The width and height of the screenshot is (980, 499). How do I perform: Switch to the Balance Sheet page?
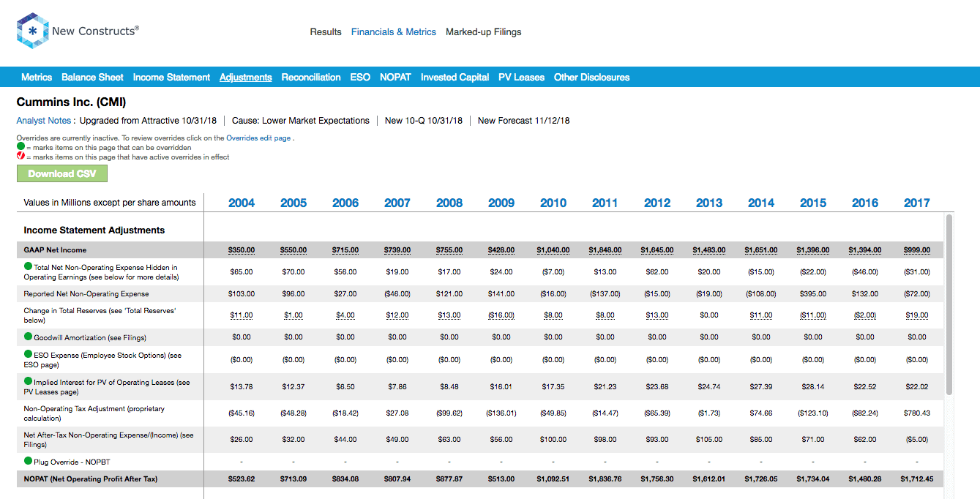click(x=92, y=78)
